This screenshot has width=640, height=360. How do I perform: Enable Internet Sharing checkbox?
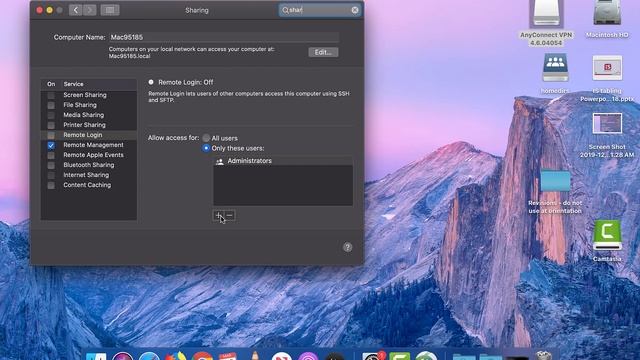point(51,175)
